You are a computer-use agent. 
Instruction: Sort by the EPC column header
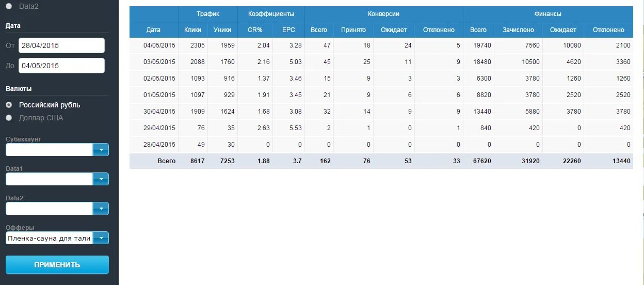coord(288,30)
